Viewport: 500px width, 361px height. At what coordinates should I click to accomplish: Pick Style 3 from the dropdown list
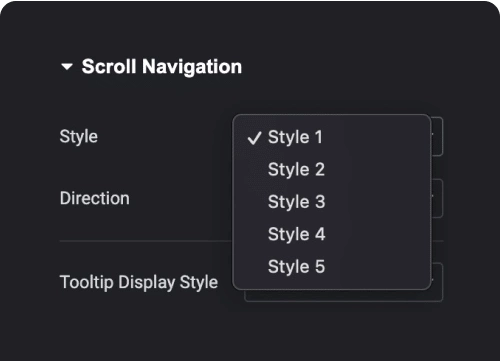(x=332, y=202)
